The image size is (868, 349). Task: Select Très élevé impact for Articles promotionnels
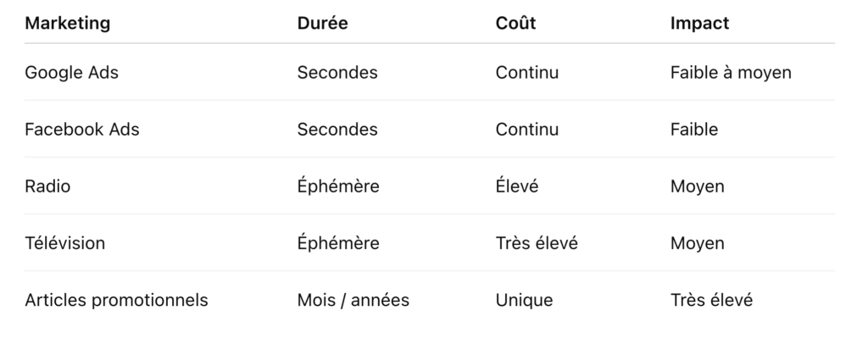click(x=710, y=300)
